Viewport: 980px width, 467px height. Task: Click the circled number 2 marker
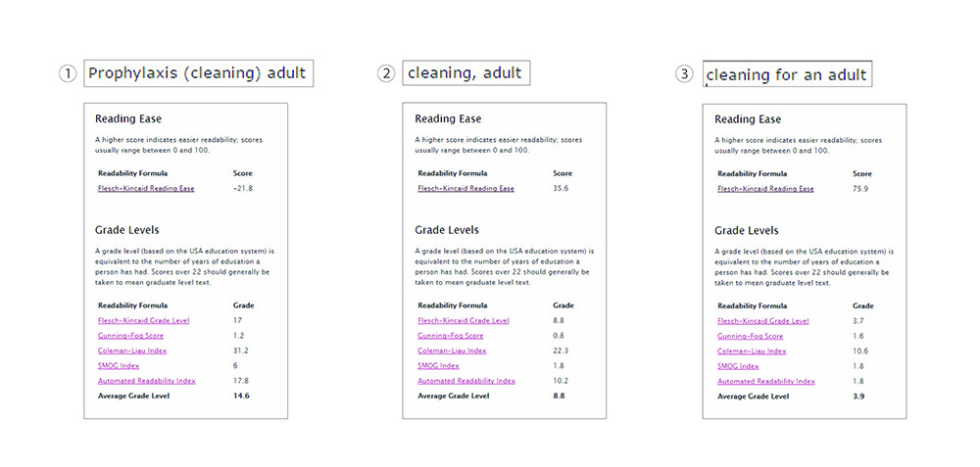[386, 73]
